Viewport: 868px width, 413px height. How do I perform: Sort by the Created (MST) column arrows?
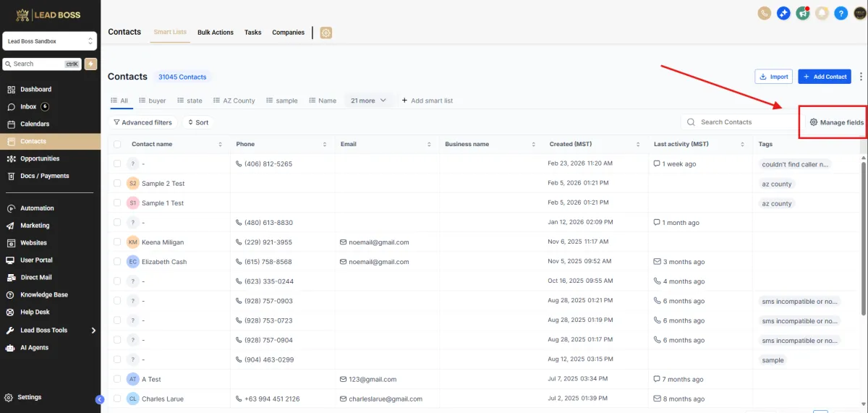(x=638, y=145)
